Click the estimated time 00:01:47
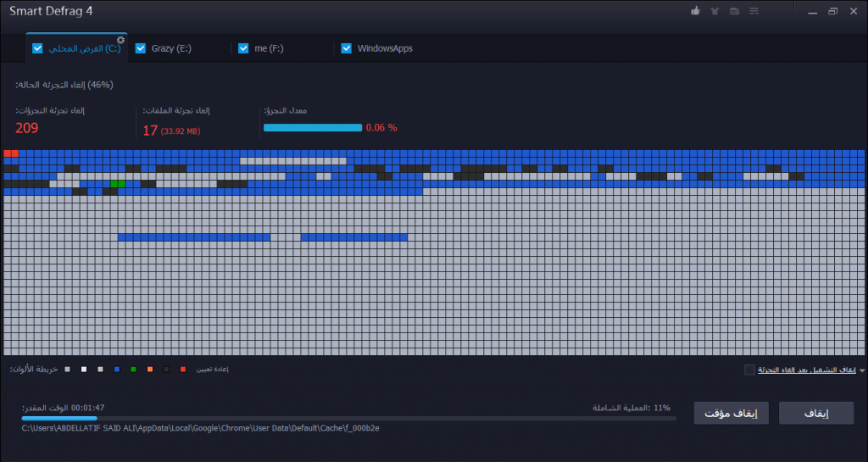 [87, 408]
